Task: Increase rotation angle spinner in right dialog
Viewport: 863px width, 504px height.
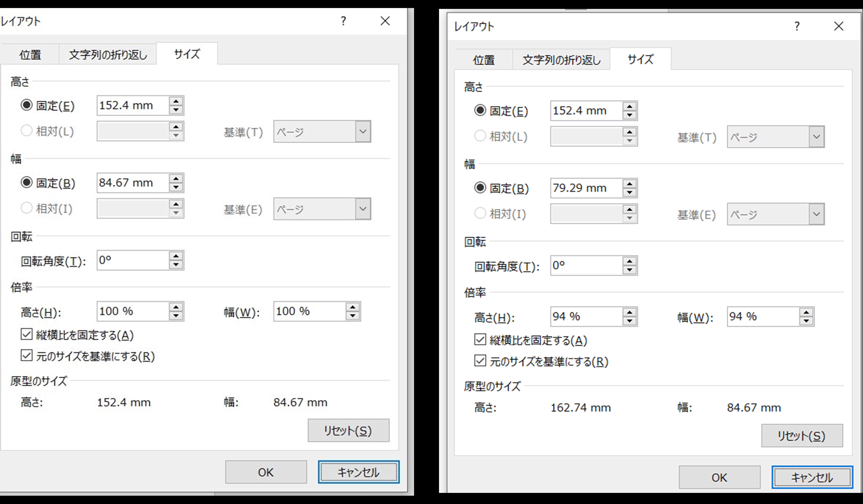Action: click(x=630, y=261)
